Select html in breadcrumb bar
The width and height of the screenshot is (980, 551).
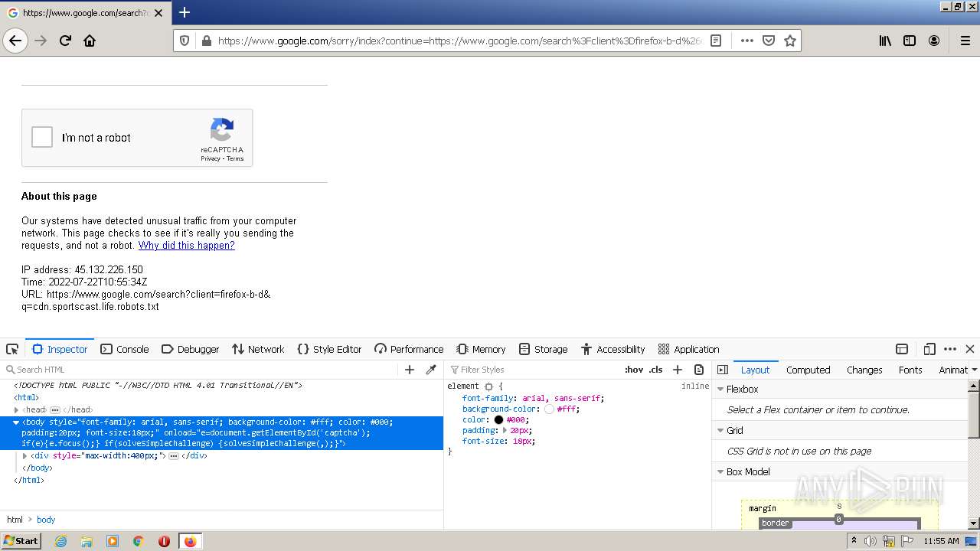click(x=15, y=520)
